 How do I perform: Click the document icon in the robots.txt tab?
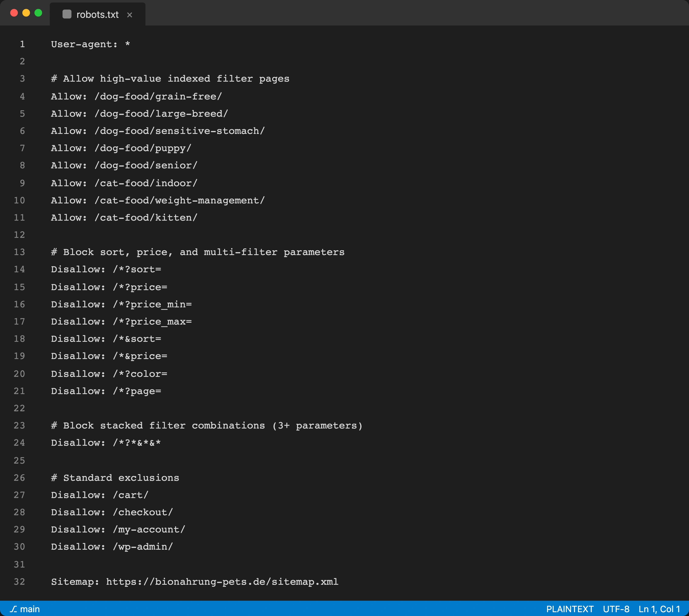point(67,14)
